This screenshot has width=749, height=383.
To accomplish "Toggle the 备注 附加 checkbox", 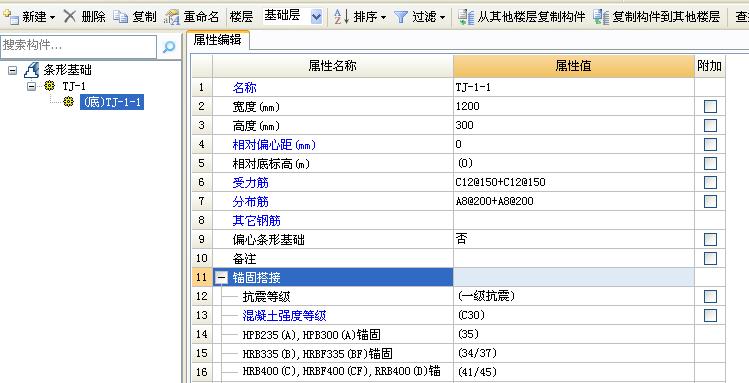I will [x=710, y=258].
